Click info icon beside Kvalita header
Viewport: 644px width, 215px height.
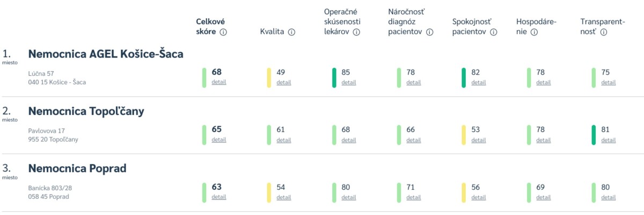point(292,32)
